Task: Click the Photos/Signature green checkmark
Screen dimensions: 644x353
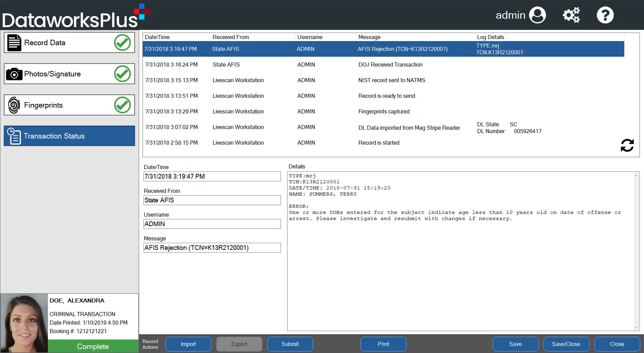Action: [x=122, y=74]
